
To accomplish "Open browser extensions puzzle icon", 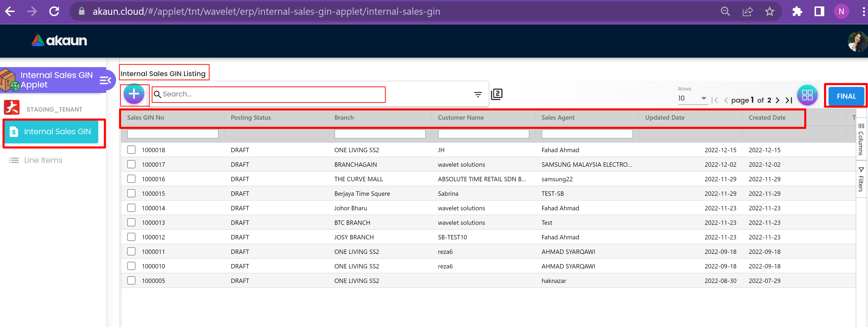I will click(x=797, y=12).
